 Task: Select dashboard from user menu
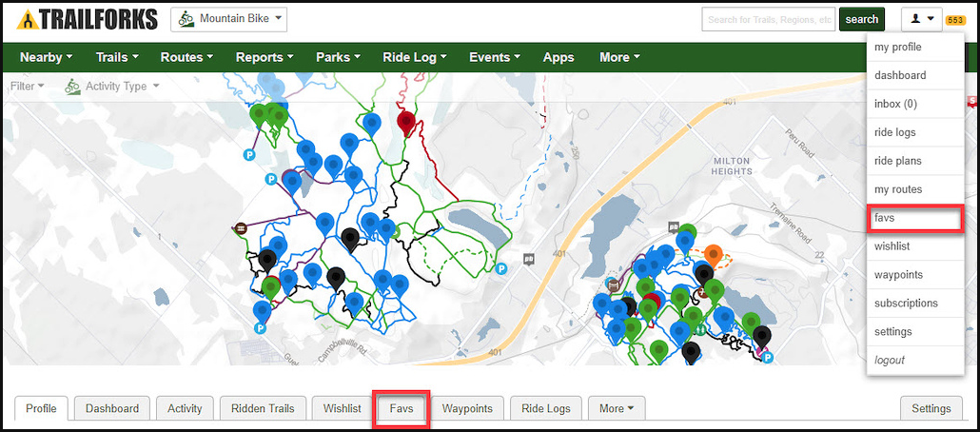tap(915, 75)
